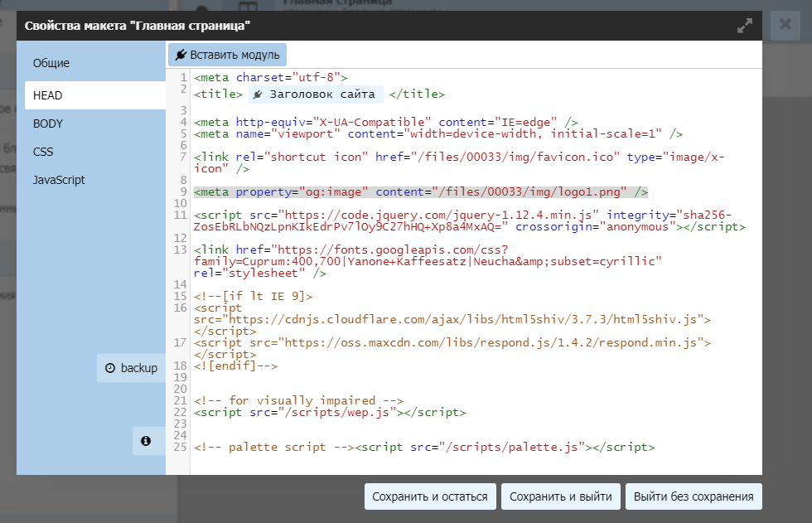
Task: Switch to the HEAD tab
Action: 94,95
